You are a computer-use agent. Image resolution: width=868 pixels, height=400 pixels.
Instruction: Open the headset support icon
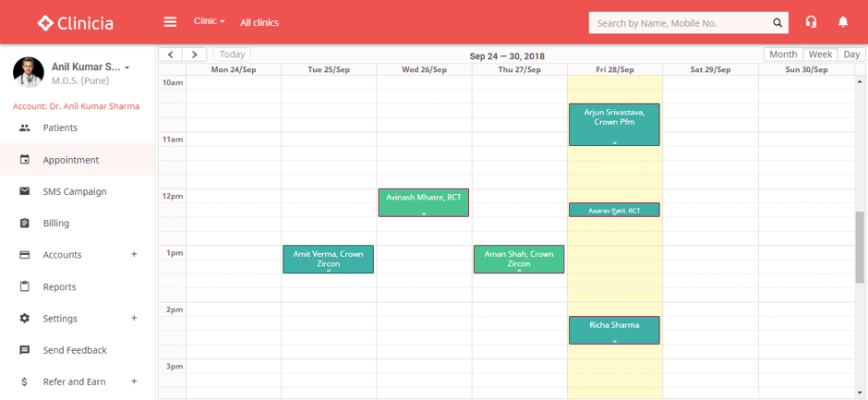811,22
